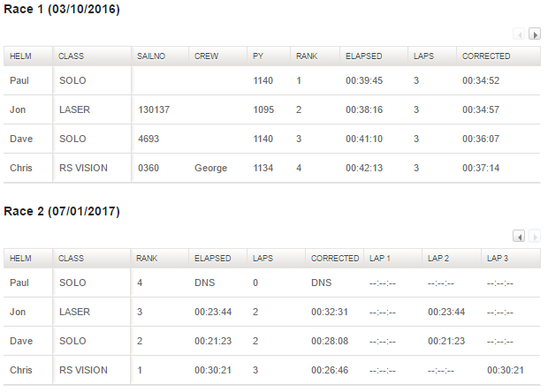This screenshot has width=548, height=392.
Task: Click Race 2 next columns arrow
Action: (x=535, y=237)
